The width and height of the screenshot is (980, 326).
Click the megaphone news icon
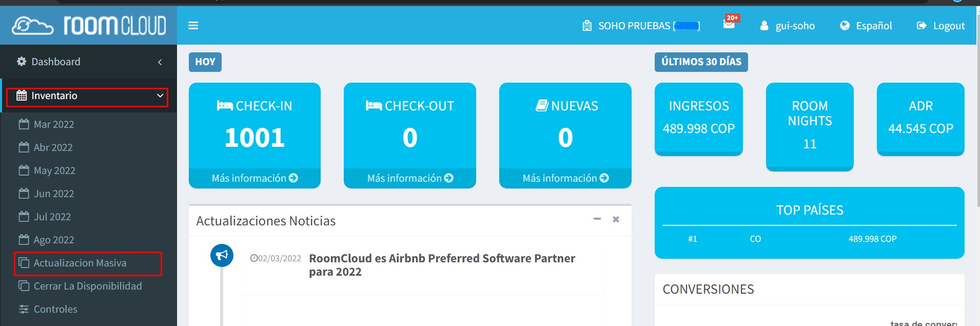[x=222, y=255]
